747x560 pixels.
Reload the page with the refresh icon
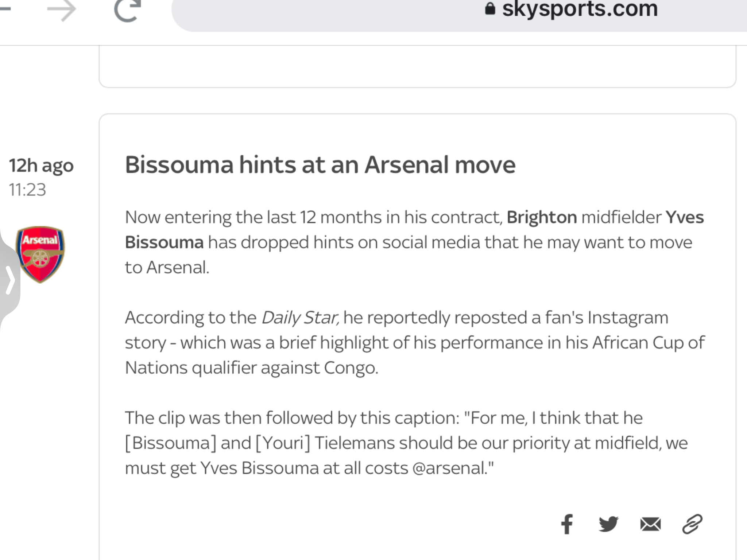click(x=127, y=10)
